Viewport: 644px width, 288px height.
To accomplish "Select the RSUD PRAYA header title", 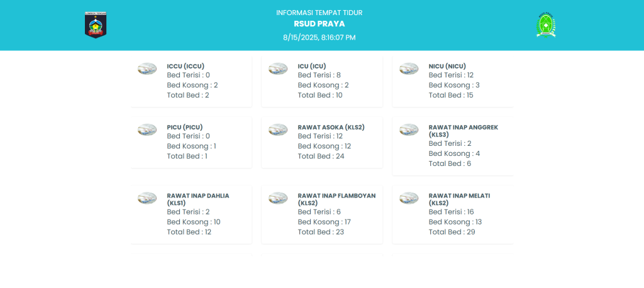I will point(319,24).
